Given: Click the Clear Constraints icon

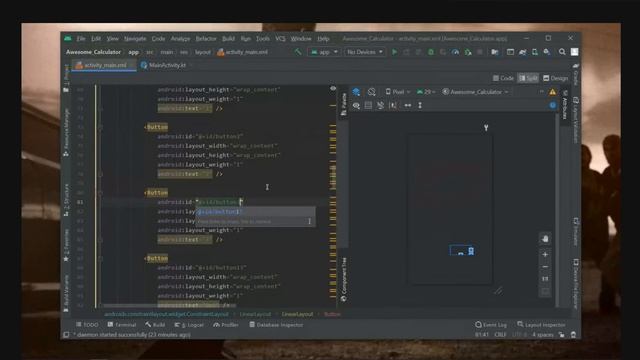Looking at the screenshot, I should point(380,106).
